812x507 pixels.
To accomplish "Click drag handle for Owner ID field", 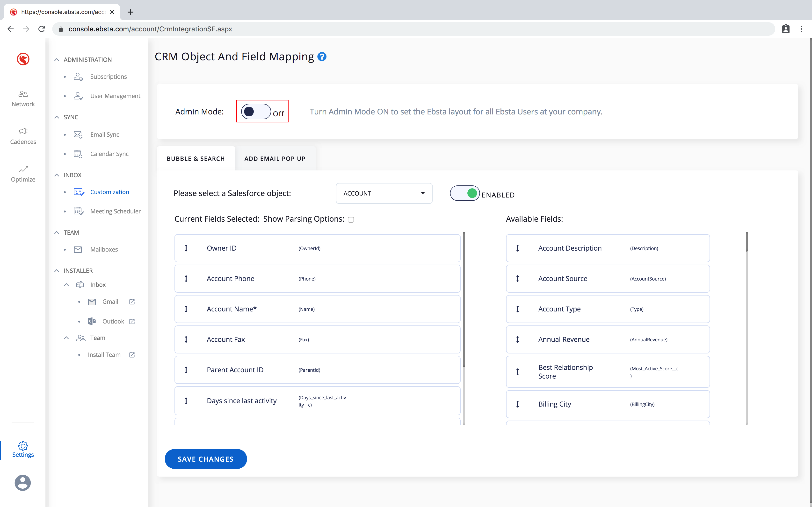I will [186, 248].
